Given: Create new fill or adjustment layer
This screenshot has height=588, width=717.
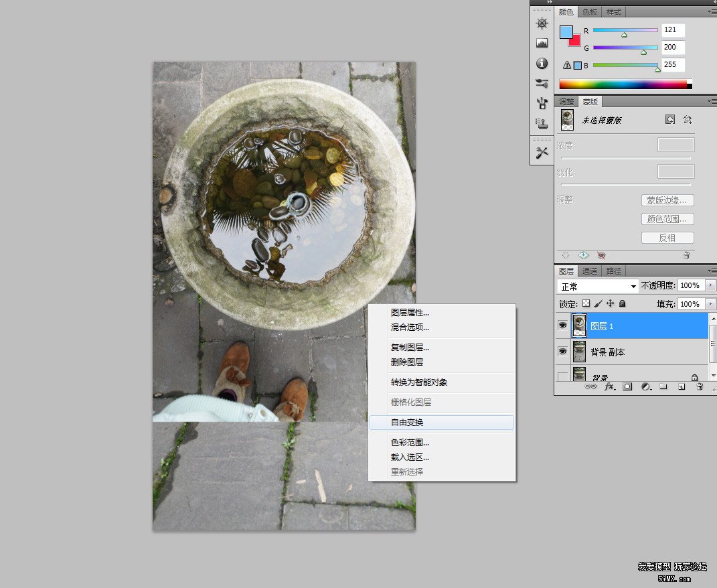Looking at the screenshot, I should 645,386.
